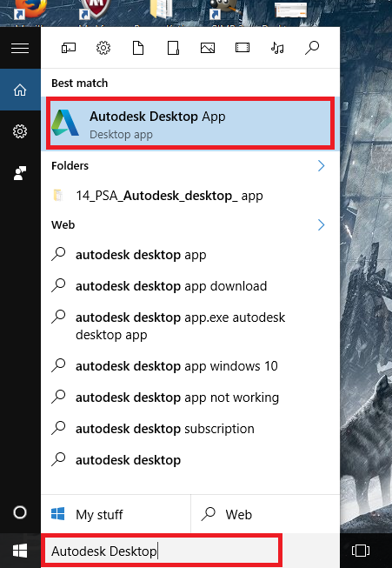Open the Windows Start button
The height and width of the screenshot is (568, 392).
[x=20, y=551]
